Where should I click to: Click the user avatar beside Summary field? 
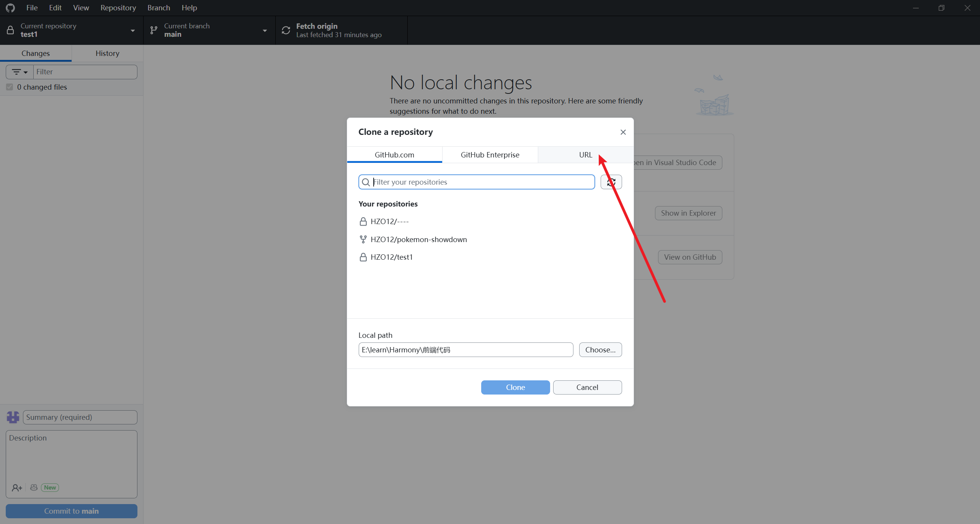tap(13, 417)
